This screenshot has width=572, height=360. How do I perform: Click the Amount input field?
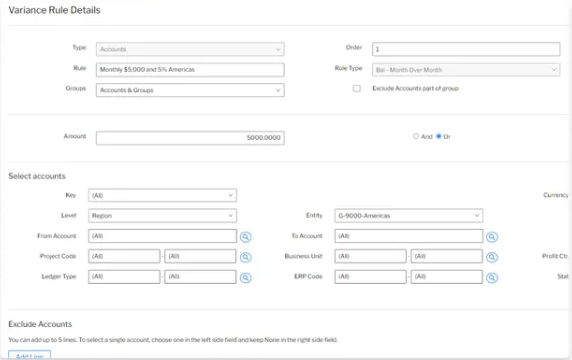tap(190, 138)
